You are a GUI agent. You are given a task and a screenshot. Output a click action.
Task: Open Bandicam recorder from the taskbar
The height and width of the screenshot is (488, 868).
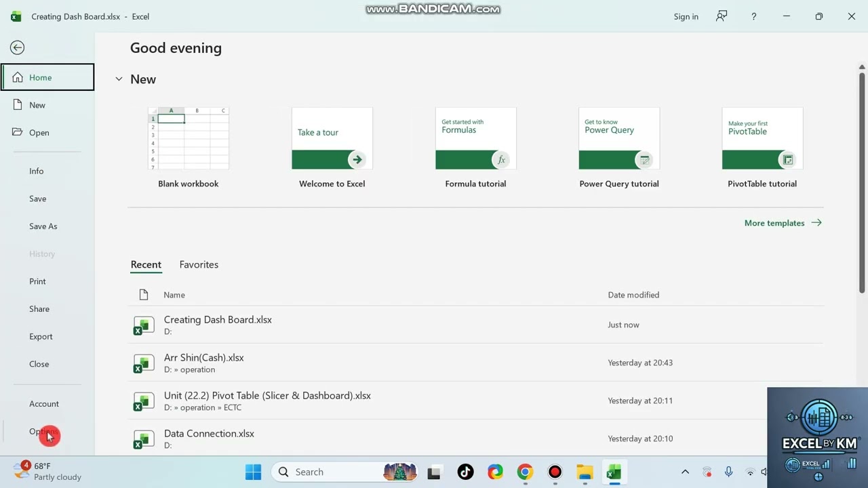click(x=555, y=472)
